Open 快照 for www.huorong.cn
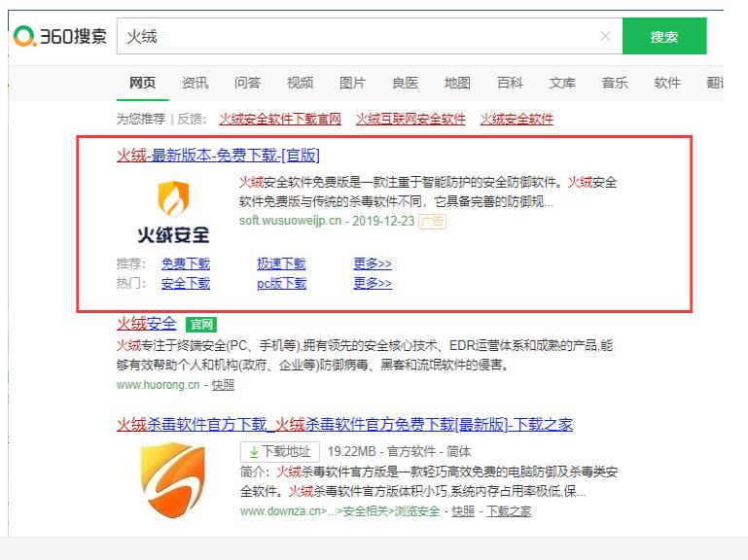Screen dimensions: 748x560 click(223, 385)
